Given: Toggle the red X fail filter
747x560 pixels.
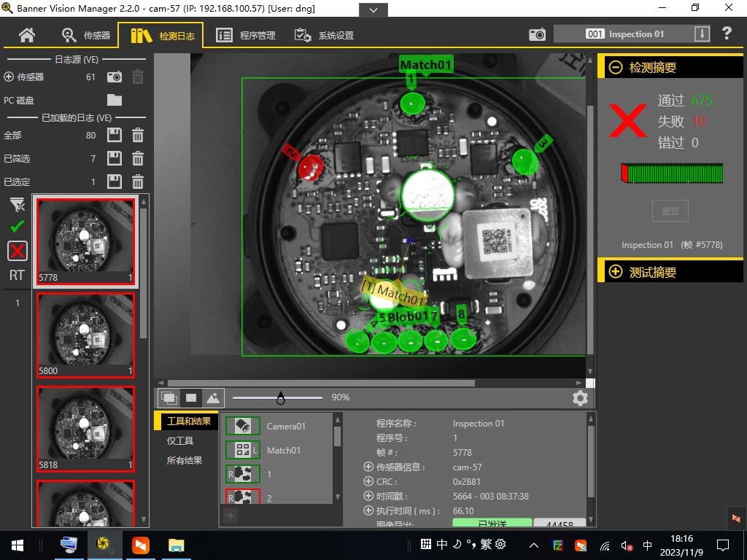Looking at the screenshot, I should [x=17, y=251].
